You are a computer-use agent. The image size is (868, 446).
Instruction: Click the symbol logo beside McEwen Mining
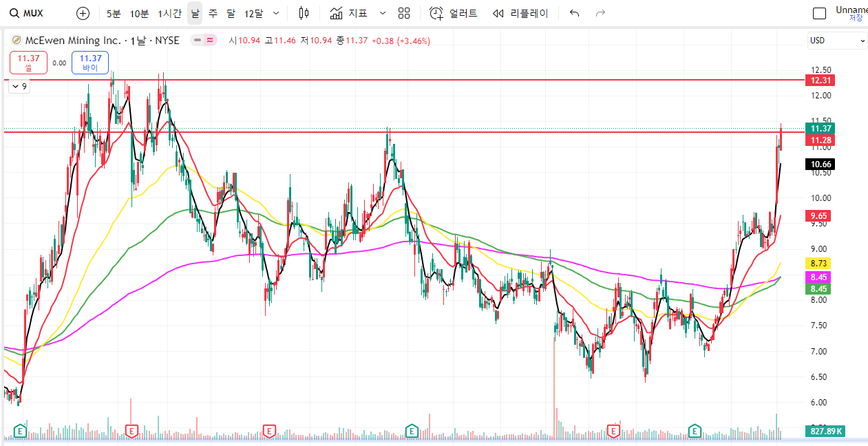(x=17, y=41)
